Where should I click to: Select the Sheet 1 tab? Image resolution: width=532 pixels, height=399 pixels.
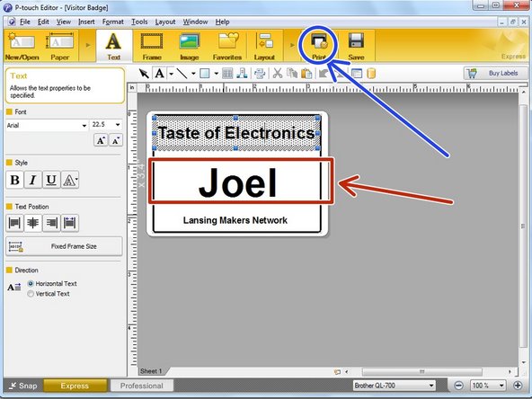(151, 371)
